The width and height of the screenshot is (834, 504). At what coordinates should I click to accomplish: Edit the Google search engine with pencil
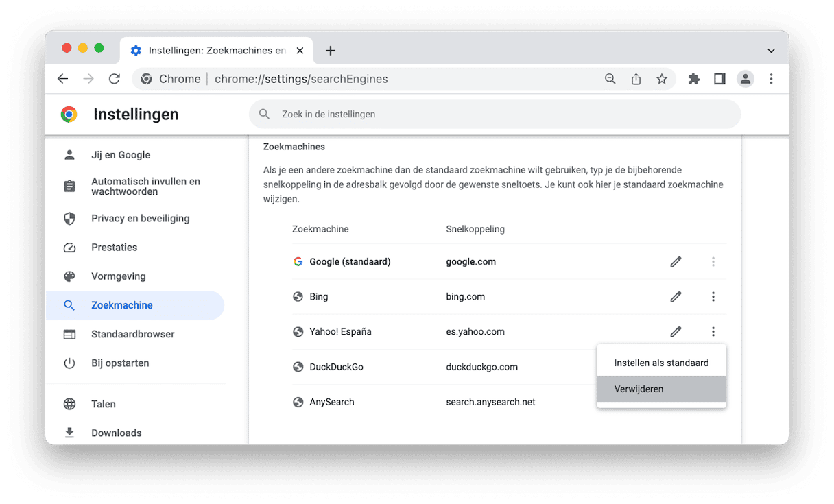click(676, 261)
